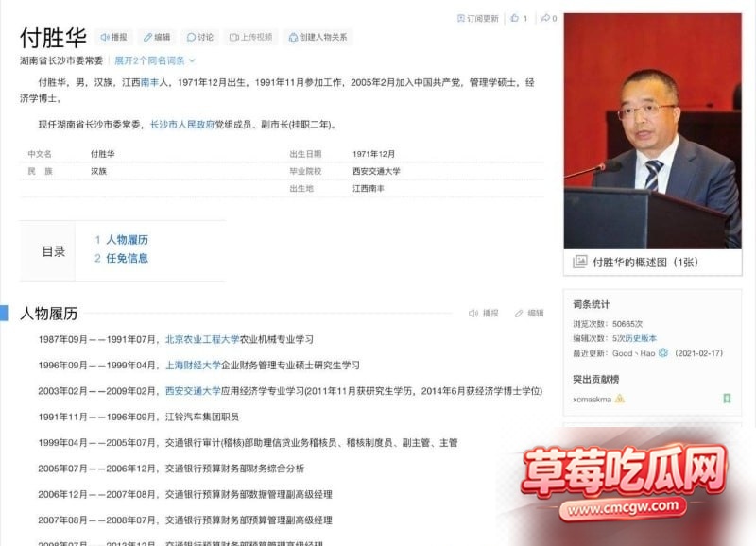This screenshot has width=756, height=546.
Task: Click 西安交通大学 in the 毕业院校 row
Action: pos(376,171)
